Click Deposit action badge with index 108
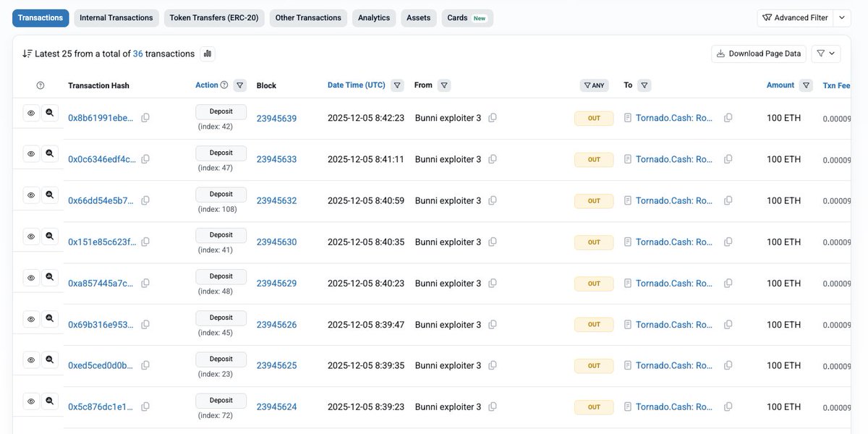868x434 pixels. click(x=221, y=195)
